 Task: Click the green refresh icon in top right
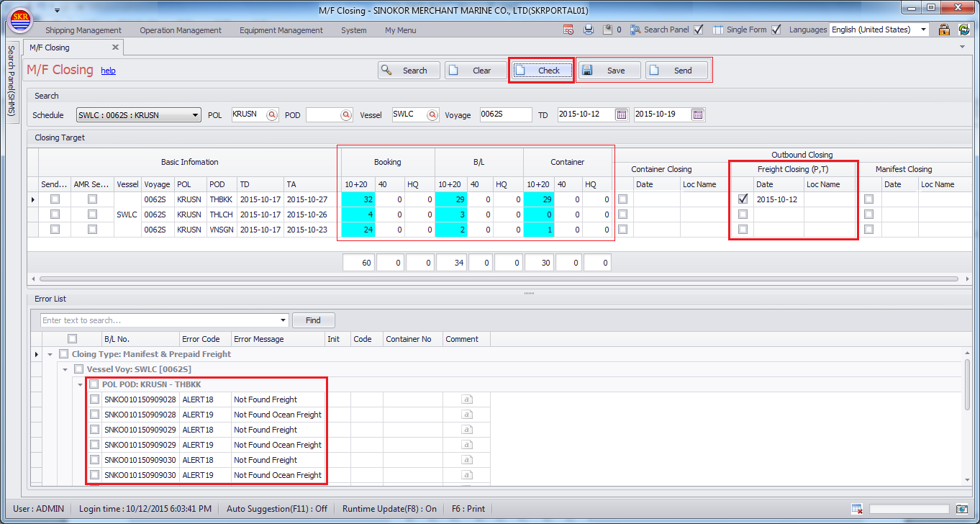tap(964, 30)
